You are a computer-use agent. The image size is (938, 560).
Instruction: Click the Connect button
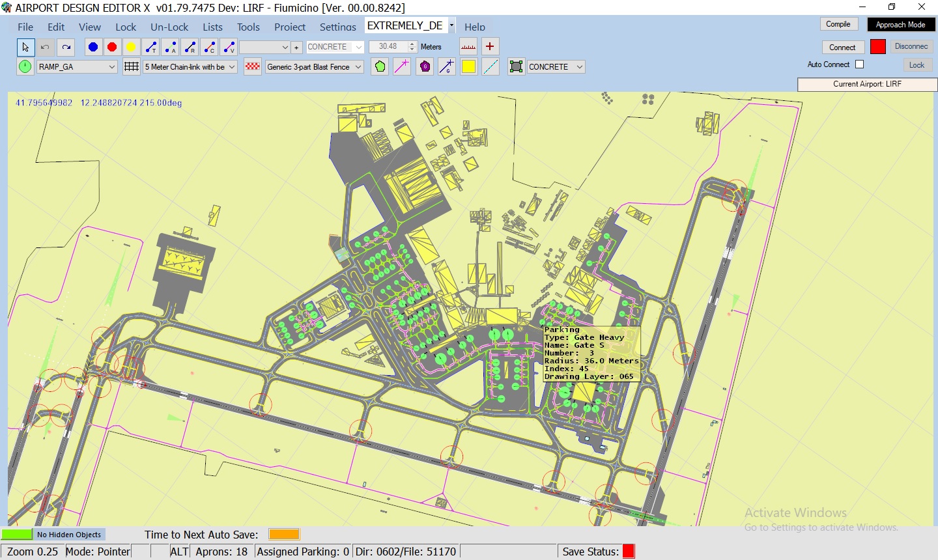843,47
